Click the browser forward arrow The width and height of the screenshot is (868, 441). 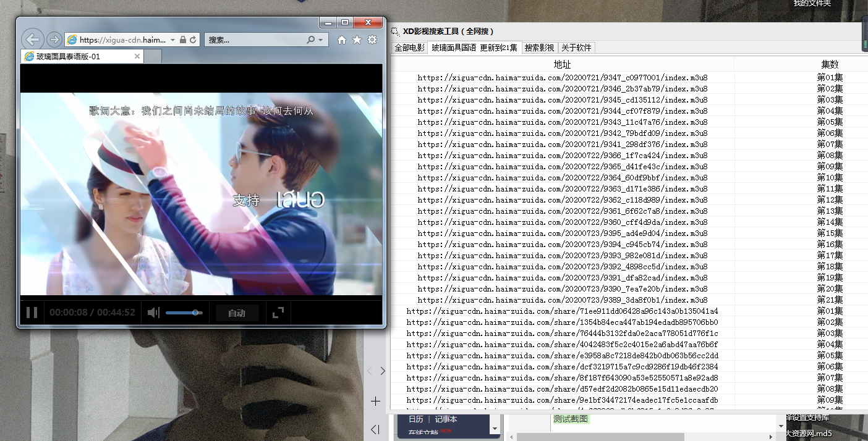tap(54, 40)
